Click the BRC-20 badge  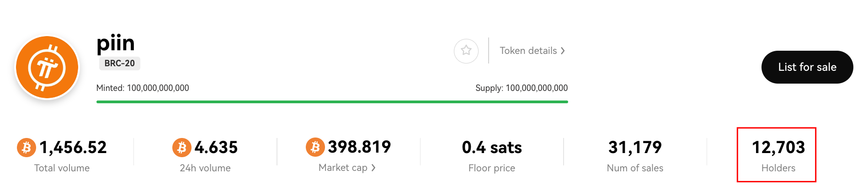[119, 64]
